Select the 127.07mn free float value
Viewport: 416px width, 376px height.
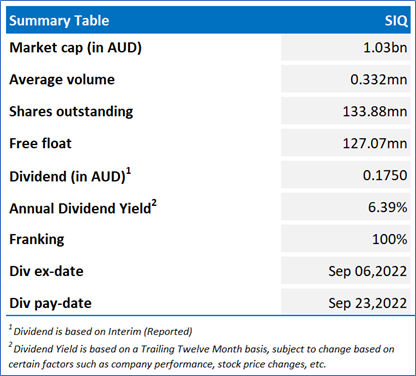[x=375, y=143]
